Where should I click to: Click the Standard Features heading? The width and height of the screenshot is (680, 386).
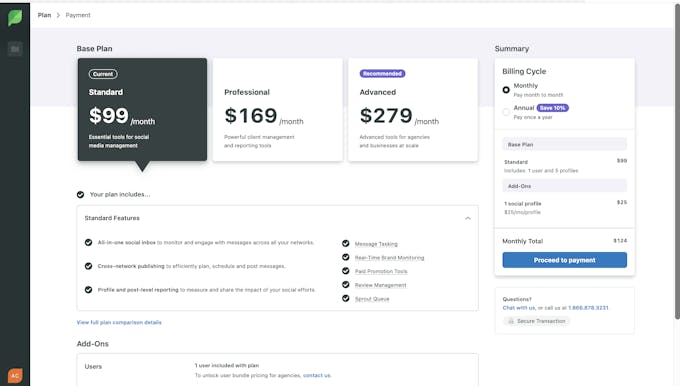(x=112, y=218)
